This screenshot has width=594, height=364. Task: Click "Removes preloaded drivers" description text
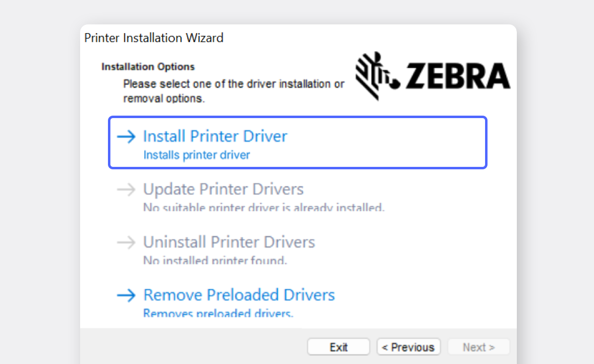pos(218,313)
